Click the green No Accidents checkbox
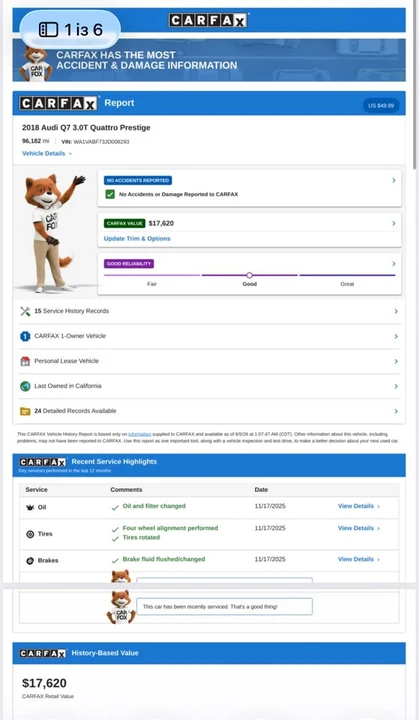Viewport: 419px width, 720px height. click(110, 194)
